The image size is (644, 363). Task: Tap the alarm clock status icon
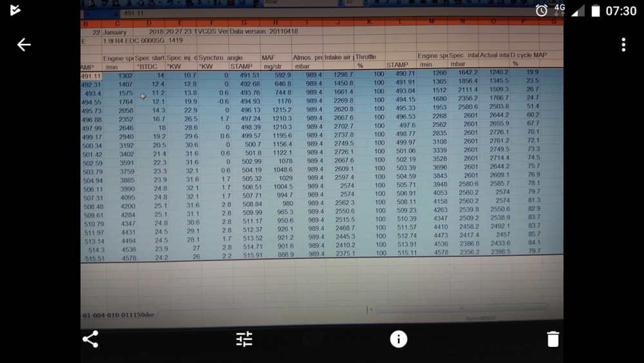[x=542, y=10]
